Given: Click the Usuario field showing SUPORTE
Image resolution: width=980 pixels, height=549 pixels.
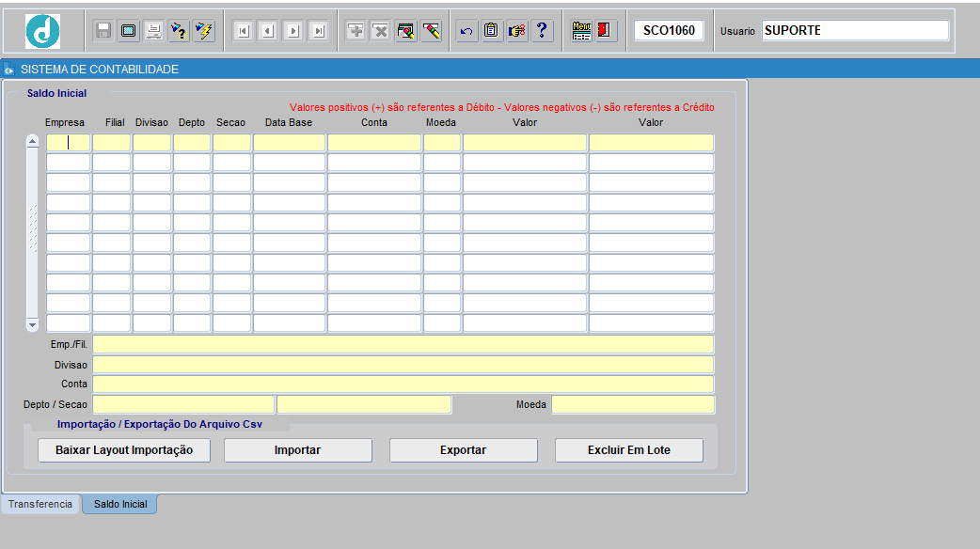Looking at the screenshot, I should point(855,30).
